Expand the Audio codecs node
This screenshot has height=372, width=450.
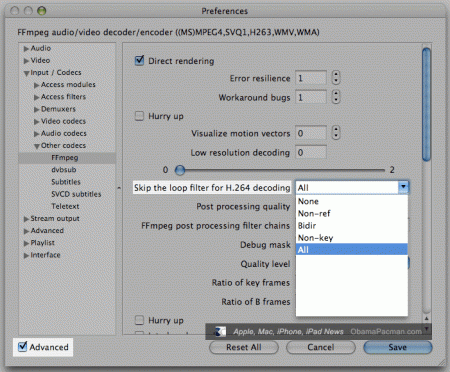36,134
